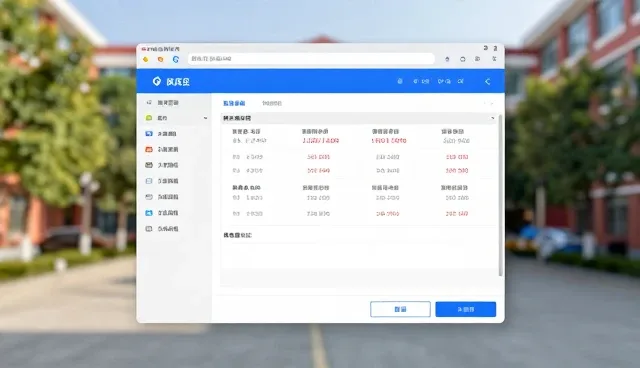Click the white app logo in the blue header
640x368 pixels.
tap(157, 82)
